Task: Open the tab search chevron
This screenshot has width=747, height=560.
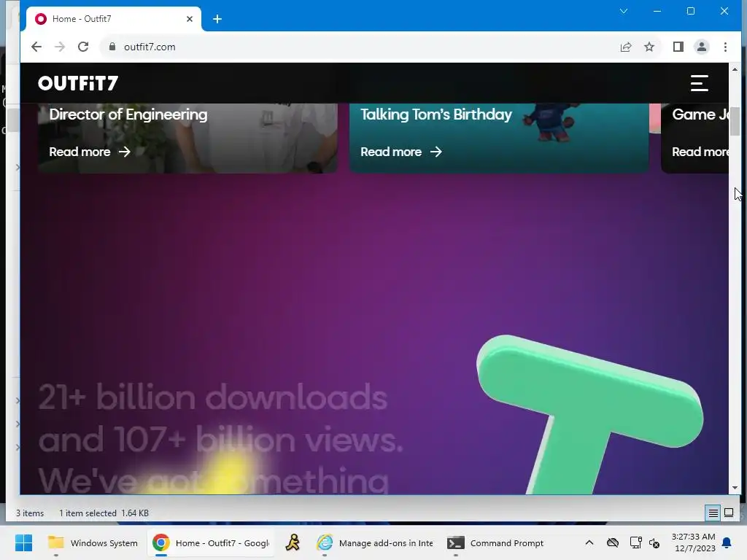Action: click(623, 11)
